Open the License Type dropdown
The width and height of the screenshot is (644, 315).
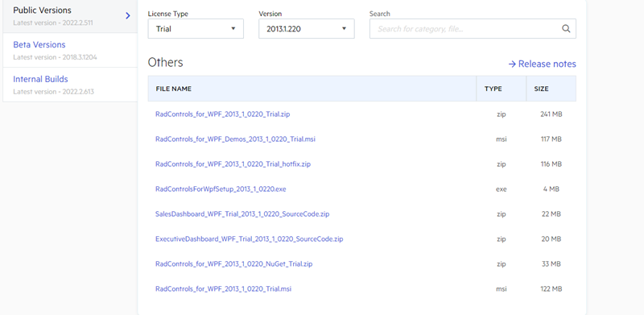[x=196, y=29]
